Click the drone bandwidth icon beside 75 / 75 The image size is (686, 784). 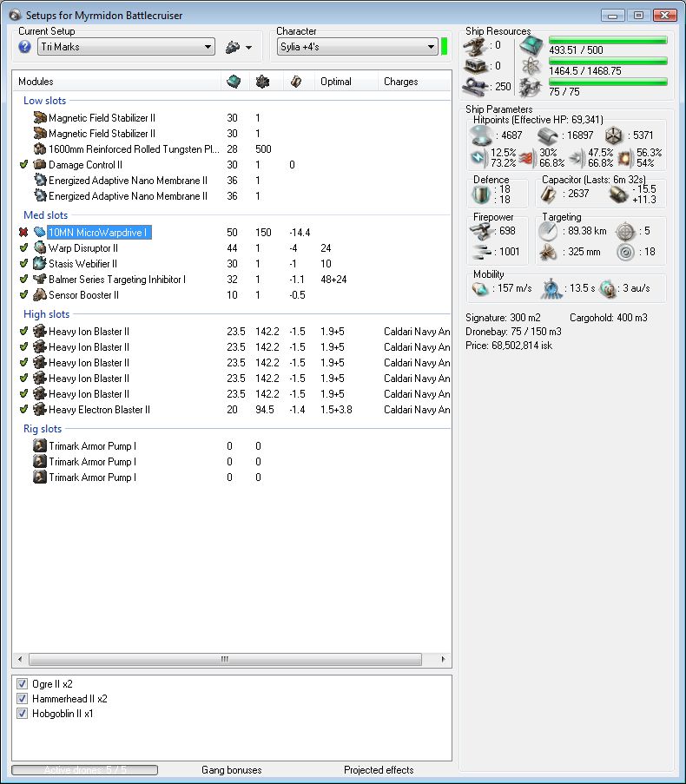[x=531, y=88]
